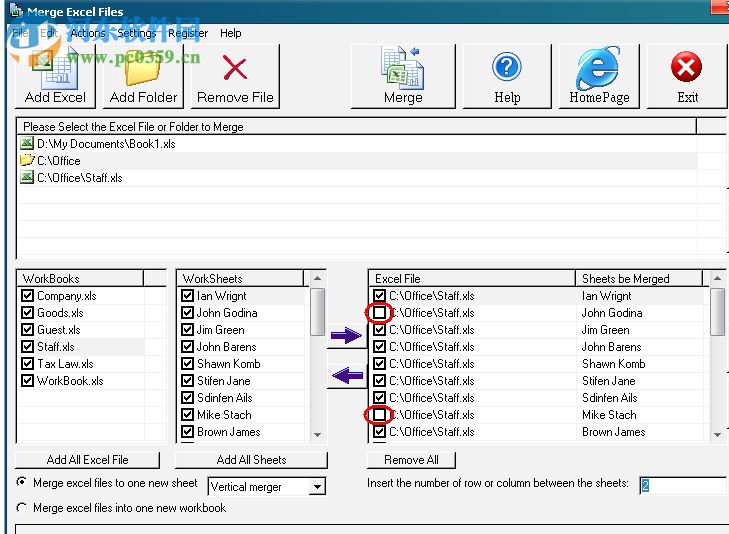The image size is (729, 534).
Task: Select D:\My Documents\Book1.xls row
Action: coord(357,143)
